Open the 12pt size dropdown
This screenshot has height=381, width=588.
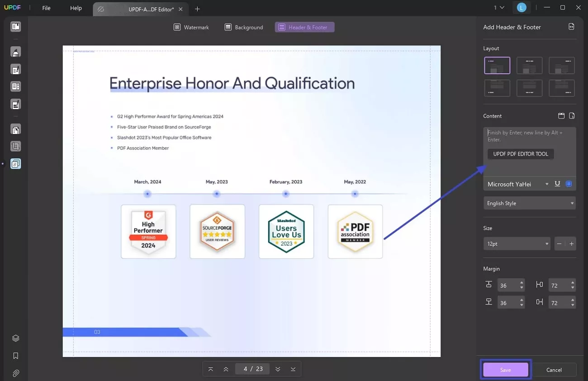pyautogui.click(x=517, y=244)
